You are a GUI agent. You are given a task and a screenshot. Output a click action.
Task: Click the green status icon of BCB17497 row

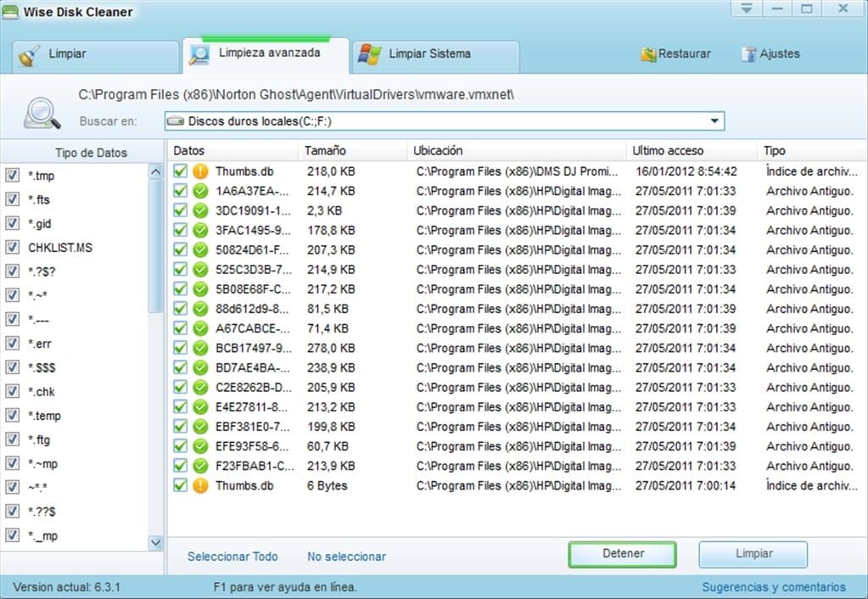(x=200, y=348)
